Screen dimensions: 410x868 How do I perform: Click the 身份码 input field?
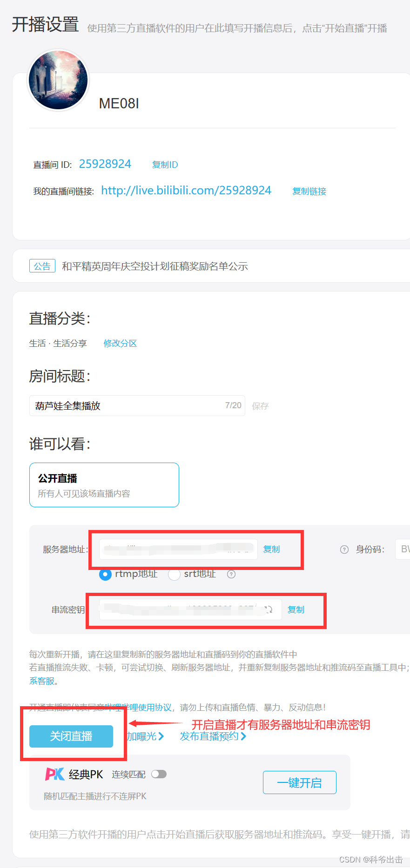click(x=403, y=549)
